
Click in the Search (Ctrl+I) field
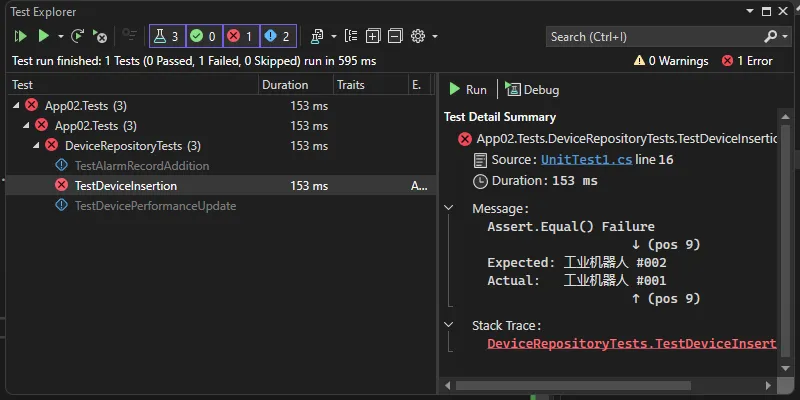pos(655,37)
